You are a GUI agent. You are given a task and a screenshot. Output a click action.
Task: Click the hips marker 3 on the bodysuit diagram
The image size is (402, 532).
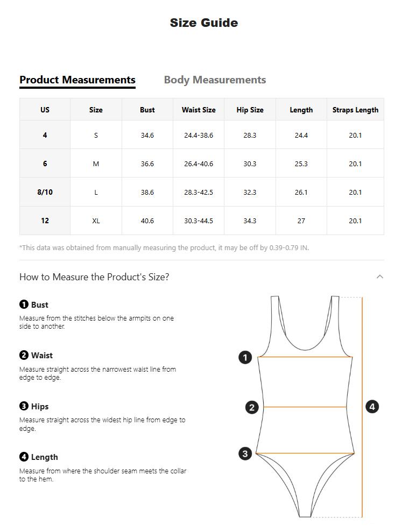(x=245, y=453)
